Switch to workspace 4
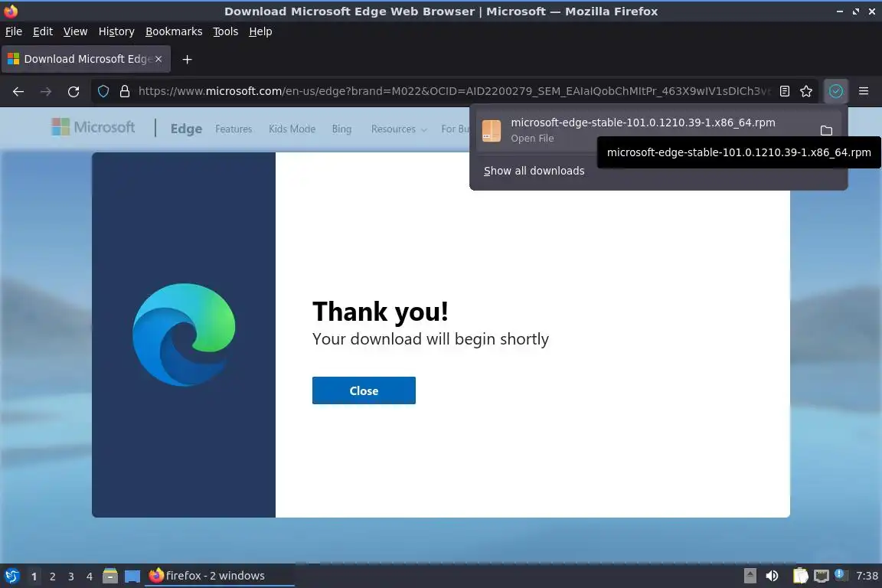Viewport: 882px width, 588px height. (90, 577)
